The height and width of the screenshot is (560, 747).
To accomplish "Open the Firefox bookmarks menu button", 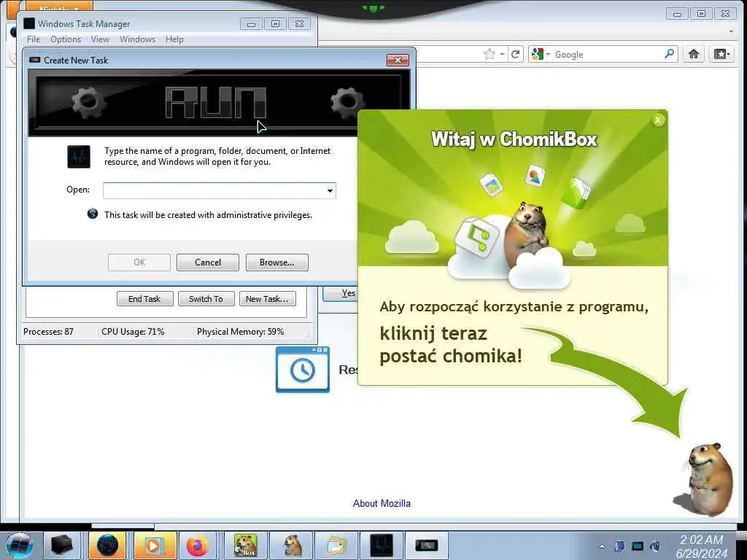I will 721,54.
